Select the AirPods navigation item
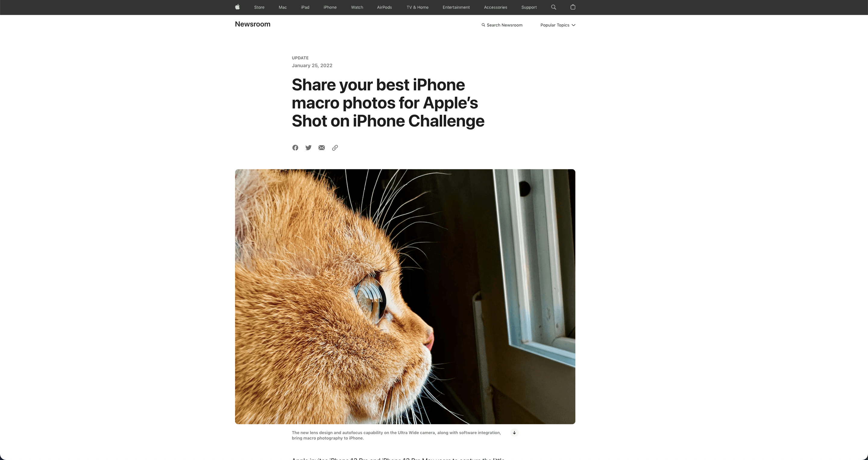868x460 pixels. pos(385,7)
